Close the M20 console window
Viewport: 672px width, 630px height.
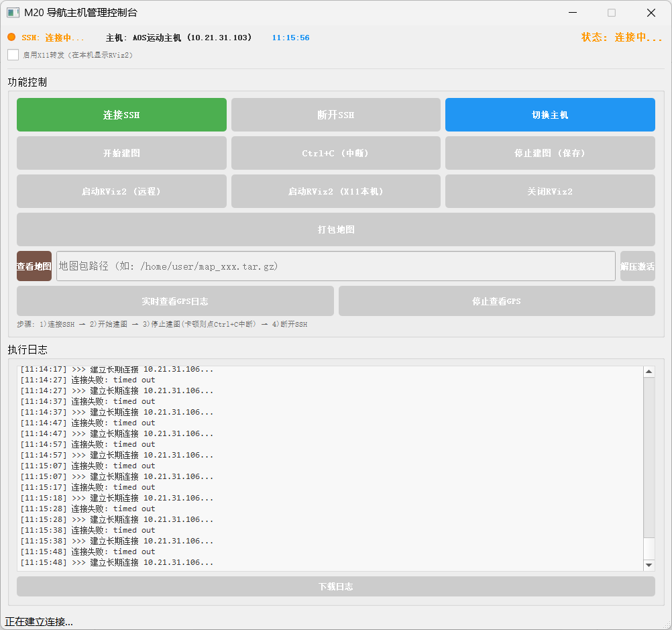click(x=651, y=13)
